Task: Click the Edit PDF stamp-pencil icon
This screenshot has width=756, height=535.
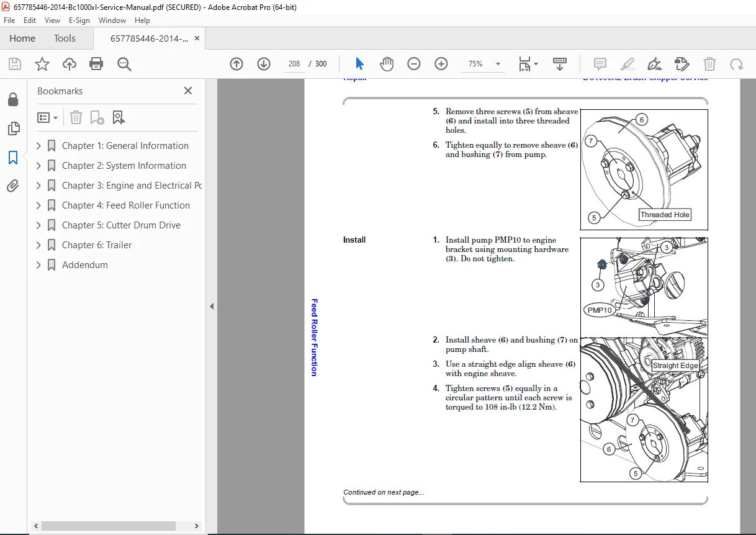Action: point(682,64)
